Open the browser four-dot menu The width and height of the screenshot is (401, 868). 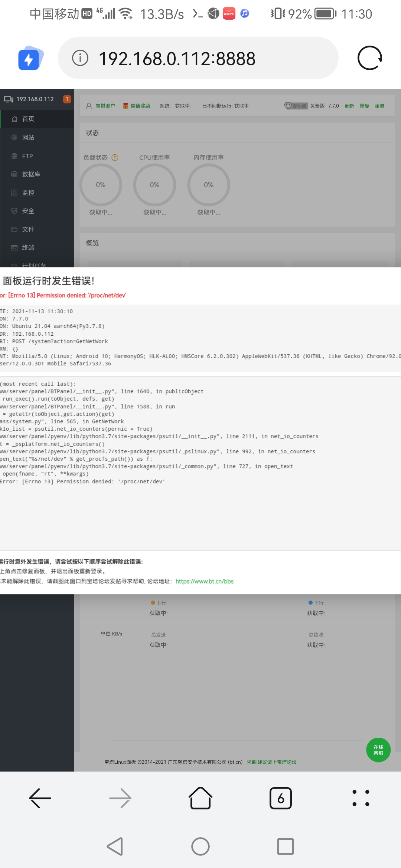[361, 798]
